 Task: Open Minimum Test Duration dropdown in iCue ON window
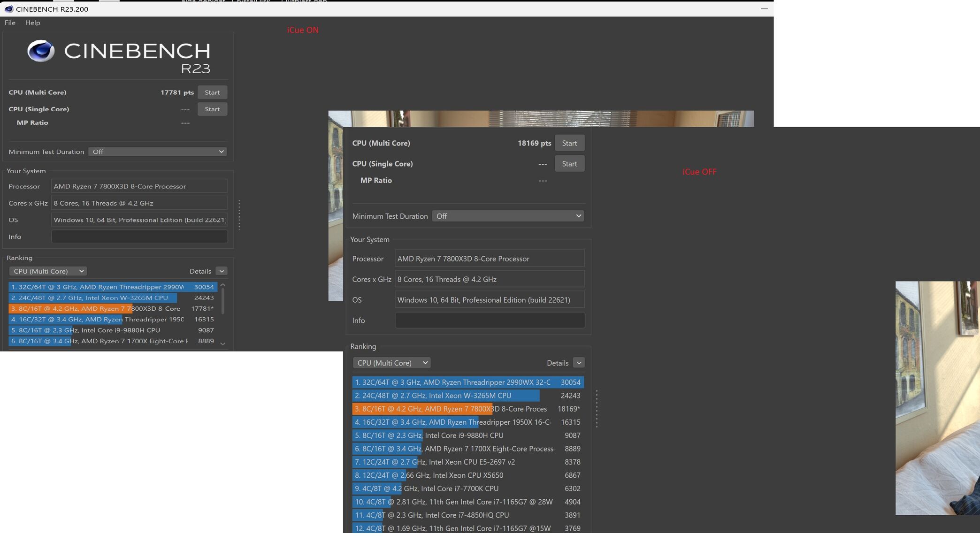pos(157,152)
